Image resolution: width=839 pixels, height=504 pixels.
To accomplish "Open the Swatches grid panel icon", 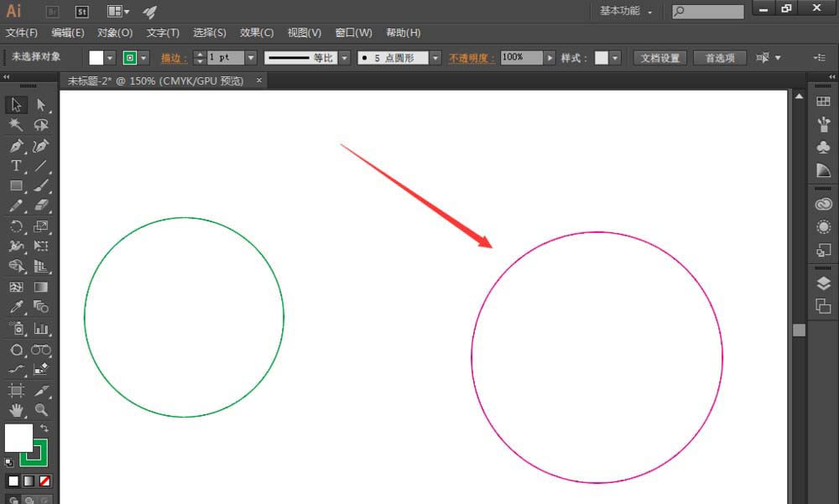I will coord(824,101).
